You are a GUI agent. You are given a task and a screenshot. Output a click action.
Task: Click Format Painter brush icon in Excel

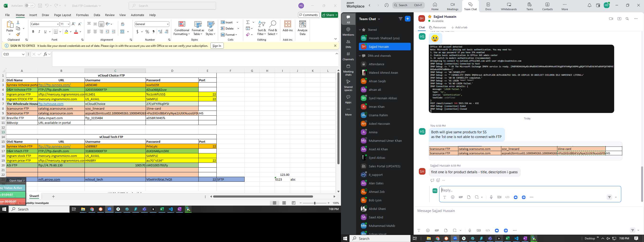click(x=18, y=35)
